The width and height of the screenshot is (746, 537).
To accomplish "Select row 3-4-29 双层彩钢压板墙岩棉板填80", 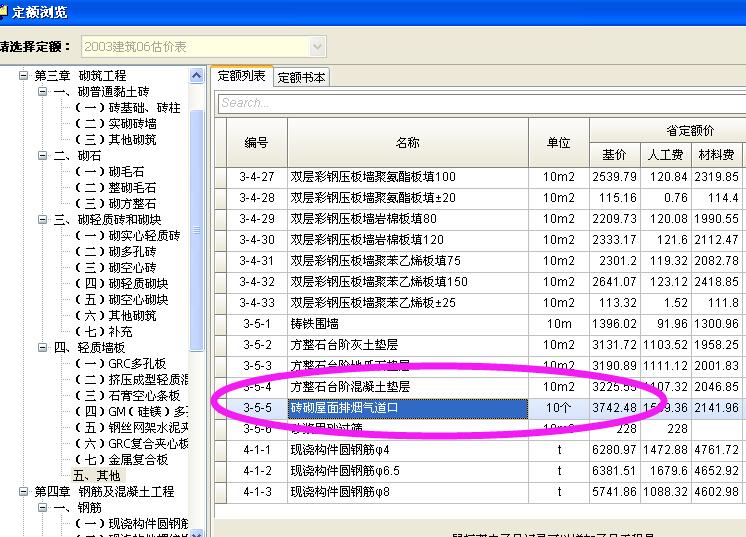I will [x=480, y=219].
